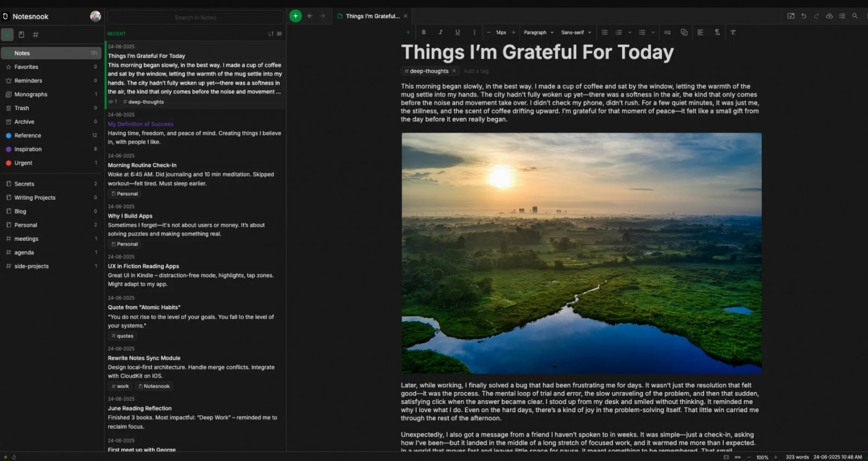Click the Search in Notes field
Screen dimensions: 868x461
[x=195, y=17]
